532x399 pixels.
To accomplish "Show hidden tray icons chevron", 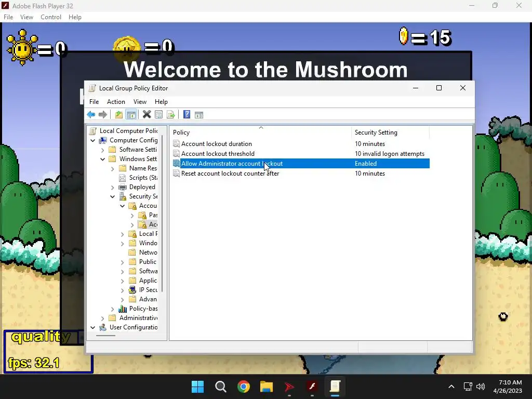I will tap(451, 387).
